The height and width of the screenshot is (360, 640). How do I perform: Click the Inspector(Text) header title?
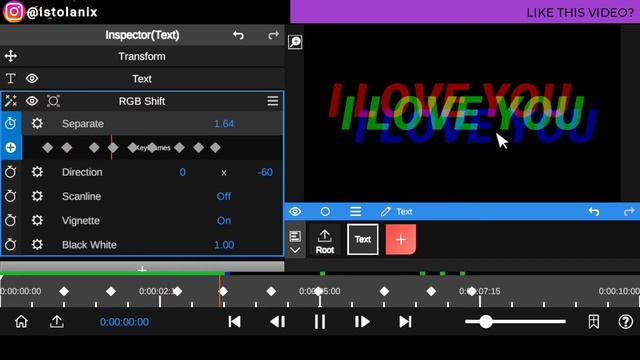pos(142,35)
